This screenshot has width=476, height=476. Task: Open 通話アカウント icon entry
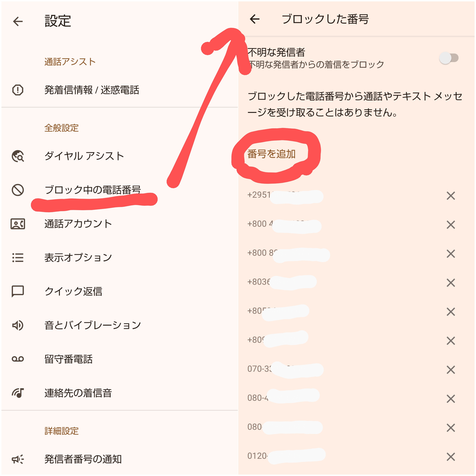pyautogui.click(x=18, y=224)
